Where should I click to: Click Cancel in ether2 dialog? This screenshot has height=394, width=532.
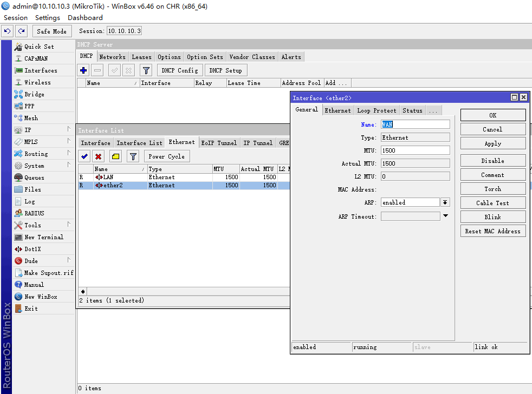(x=492, y=129)
